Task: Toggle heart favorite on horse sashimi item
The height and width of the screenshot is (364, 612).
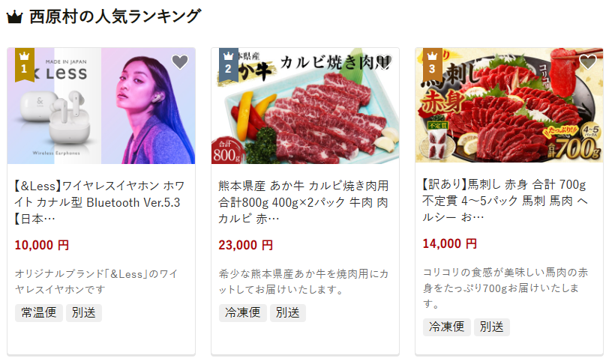Action: point(588,62)
